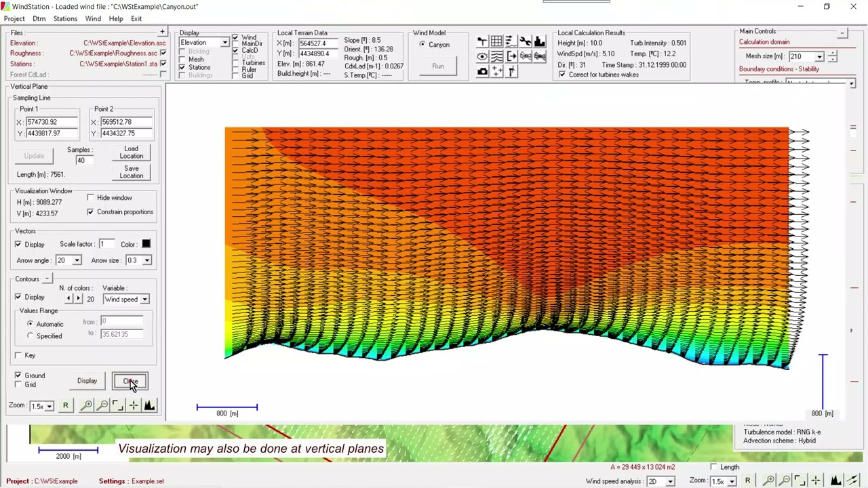Click bottom status bar R reset button

748,481
